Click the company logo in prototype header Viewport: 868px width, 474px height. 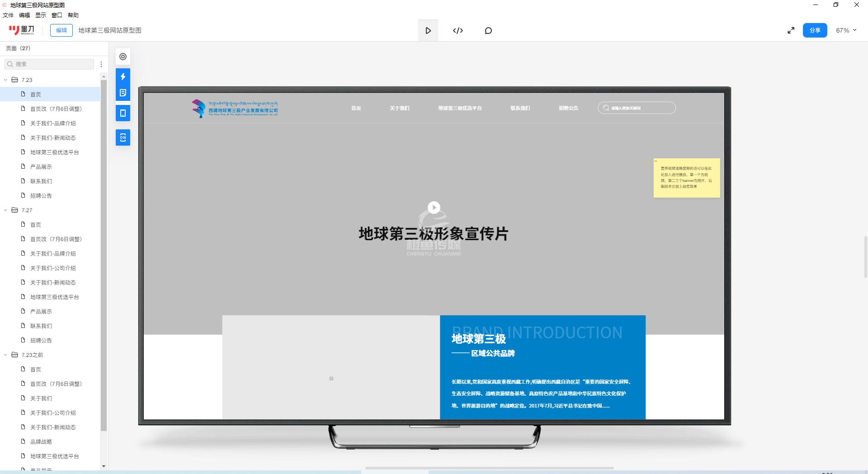click(235, 109)
